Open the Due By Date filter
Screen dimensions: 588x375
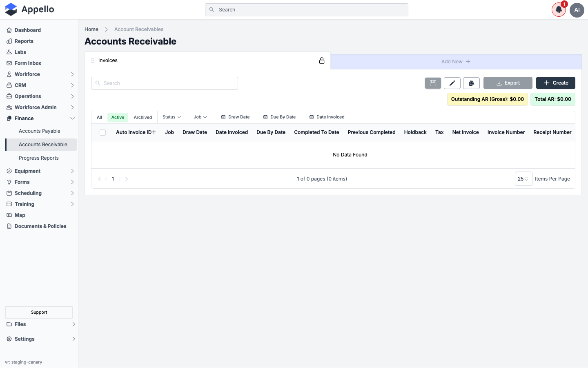(x=279, y=117)
